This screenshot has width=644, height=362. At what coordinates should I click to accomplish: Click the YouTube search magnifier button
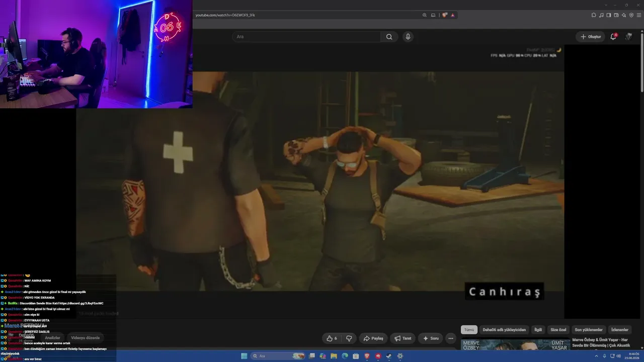click(x=389, y=37)
